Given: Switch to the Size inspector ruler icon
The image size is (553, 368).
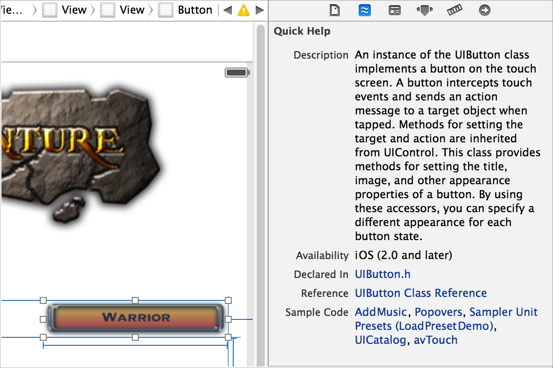Looking at the screenshot, I should click(455, 10).
